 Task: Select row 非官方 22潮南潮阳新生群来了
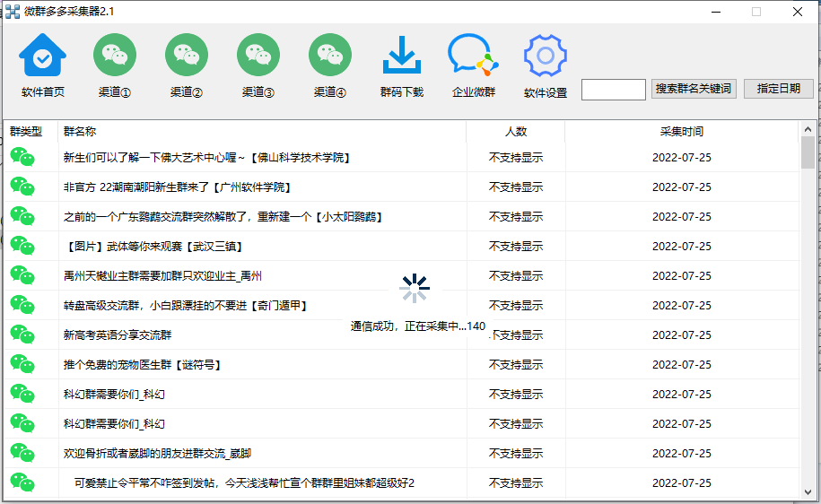(402, 187)
